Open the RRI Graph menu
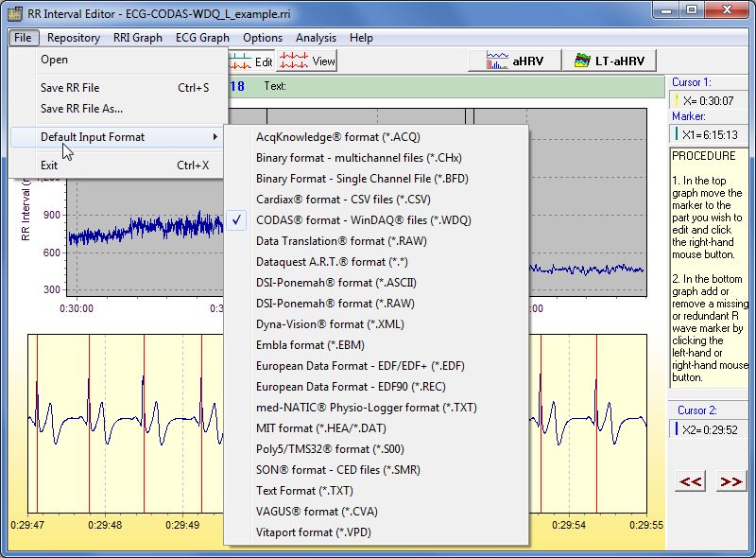756x558 pixels. (137, 38)
